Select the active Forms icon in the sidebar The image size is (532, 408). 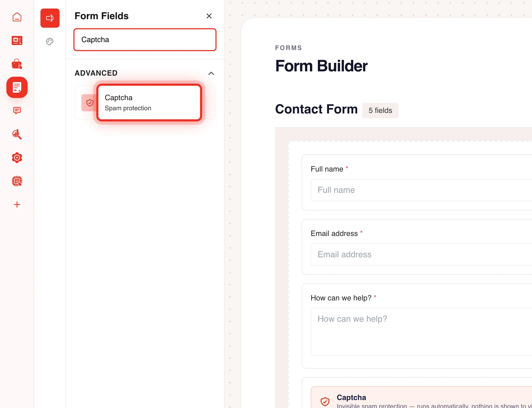17,87
